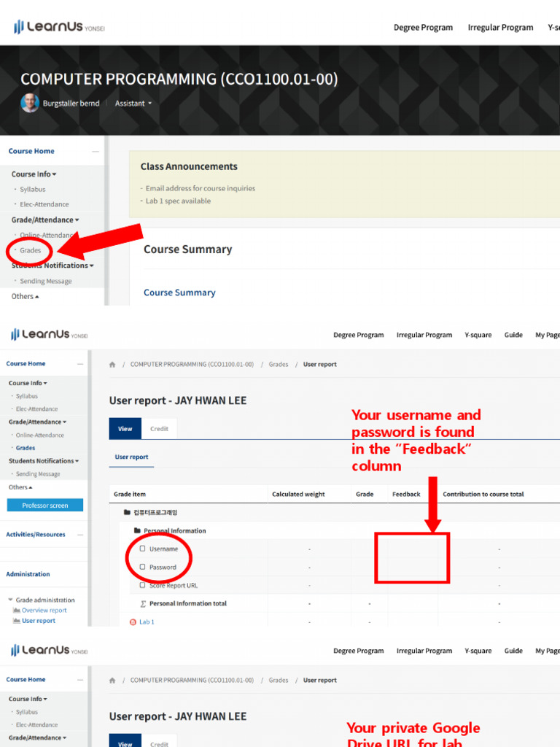Click the breadcrumb home icon in the middle screenshot

(x=112, y=365)
